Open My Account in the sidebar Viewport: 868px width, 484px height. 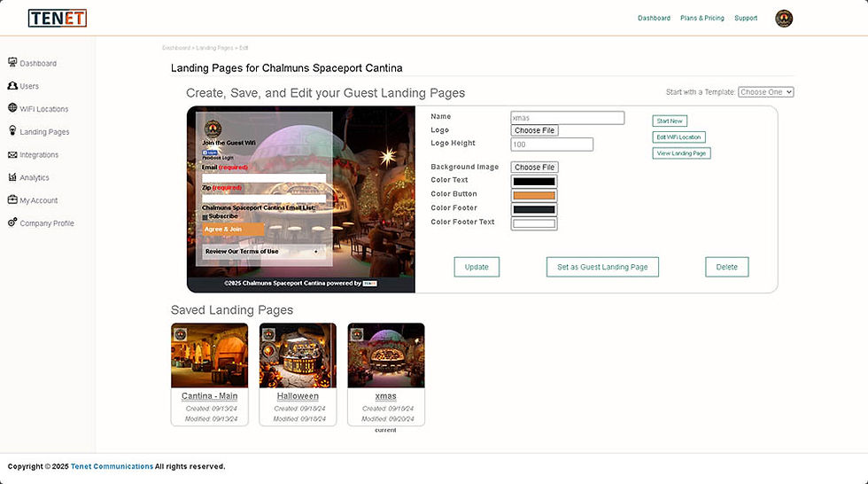coord(39,200)
